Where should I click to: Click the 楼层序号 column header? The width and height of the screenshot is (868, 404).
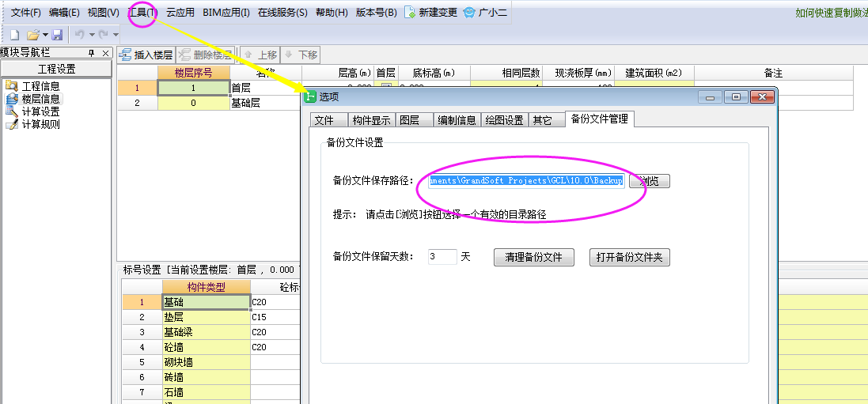click(x=194, y=73)
